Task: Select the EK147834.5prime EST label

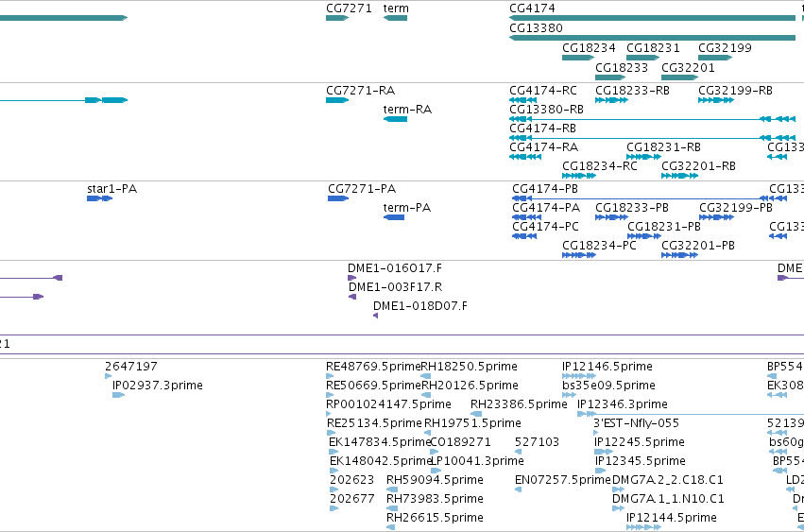Action: pyautogui.click(x=380, y=443)
